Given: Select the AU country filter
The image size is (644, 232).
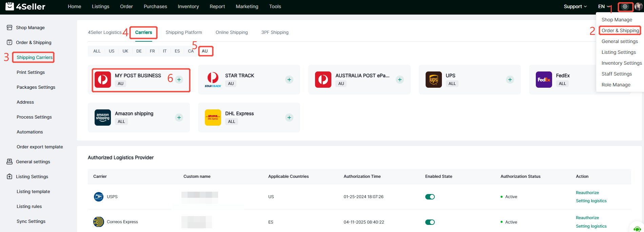Looking at the screenshot, I should click(205, 51).
